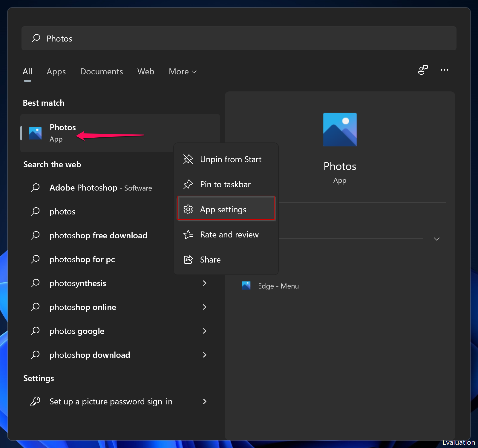Expand the photos google suggestion chevron

click(205, 331)
